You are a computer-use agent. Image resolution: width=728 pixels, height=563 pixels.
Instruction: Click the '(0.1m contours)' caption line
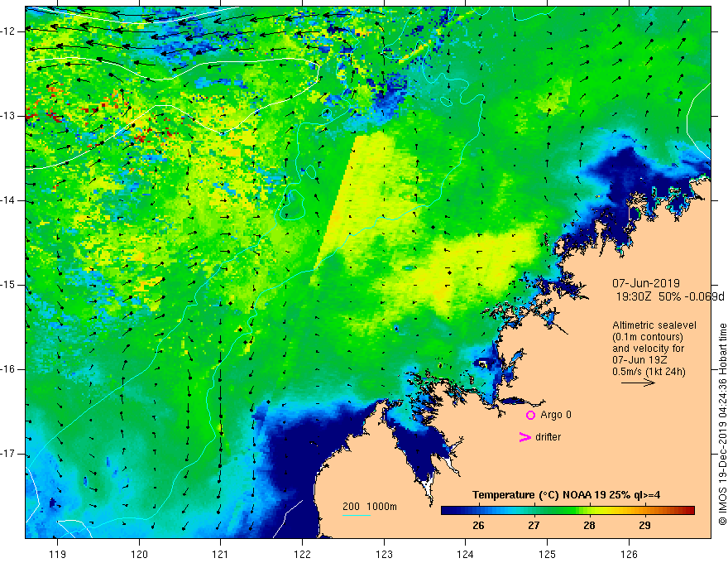tap(648, 337)
